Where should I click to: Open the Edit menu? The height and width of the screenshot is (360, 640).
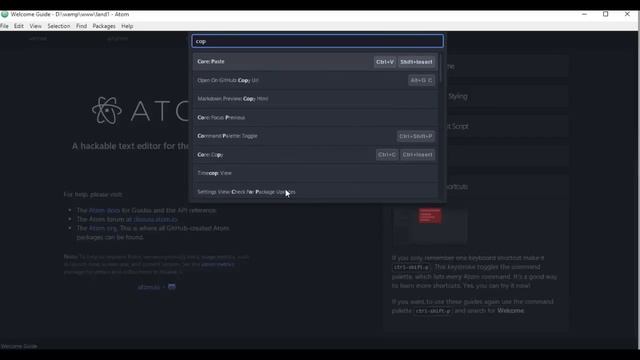tap(19, 26)
